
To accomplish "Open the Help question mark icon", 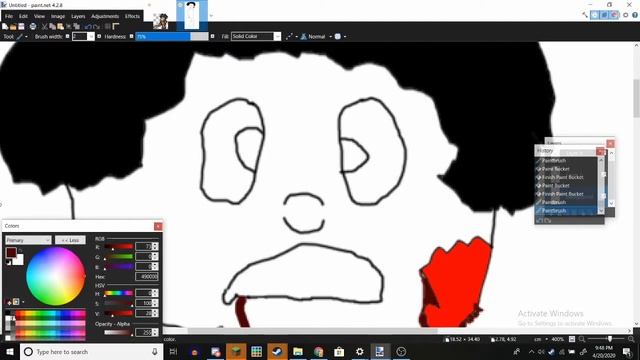I will pos(635,15).
